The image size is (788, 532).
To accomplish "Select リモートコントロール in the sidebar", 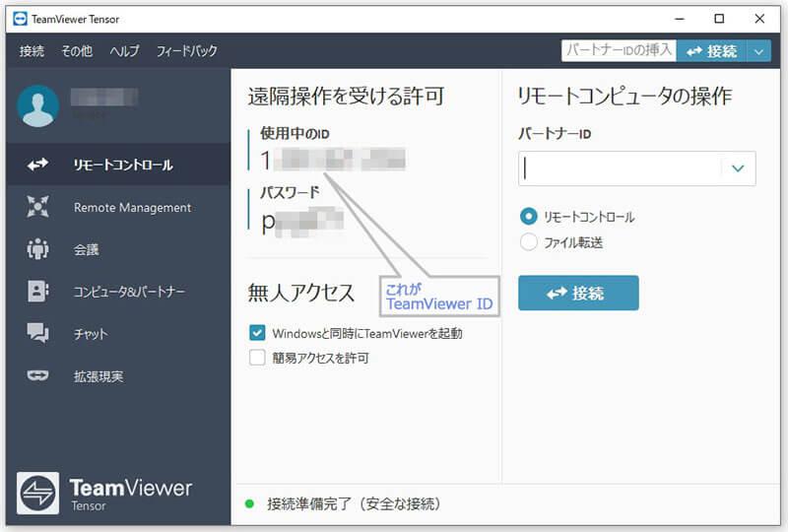I will point(118,165).
